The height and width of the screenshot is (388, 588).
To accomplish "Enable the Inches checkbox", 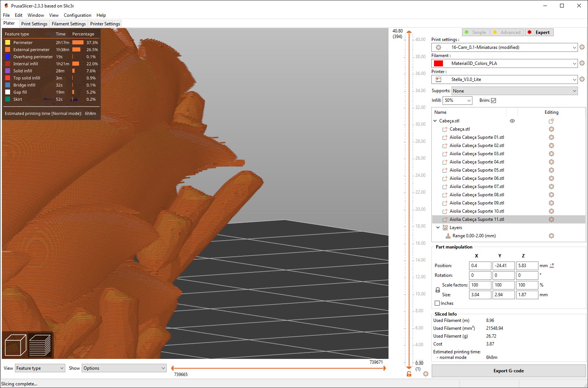I will point(437,303).
